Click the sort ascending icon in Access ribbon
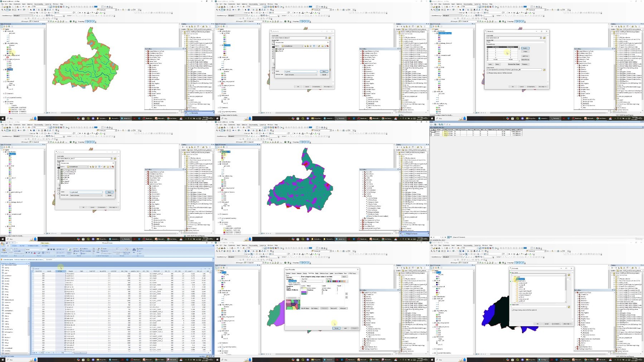Image resolution: width=644 pixels, height=362 pixels. tap(94, 248)
